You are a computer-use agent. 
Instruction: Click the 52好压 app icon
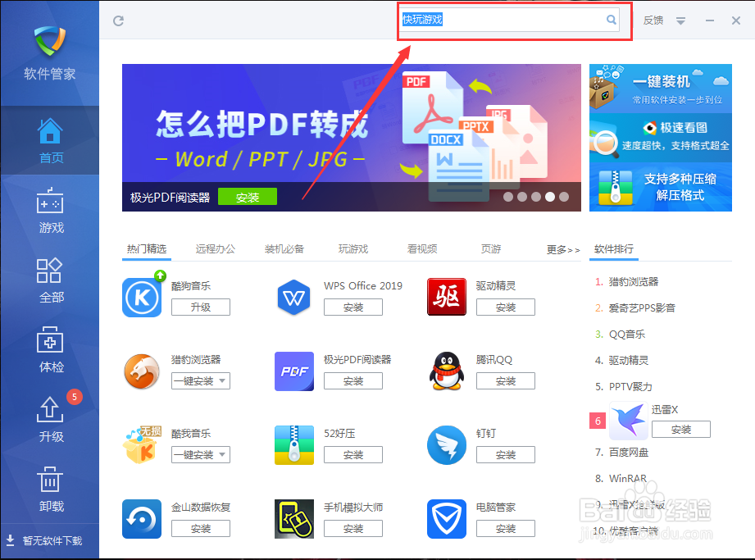294,445
